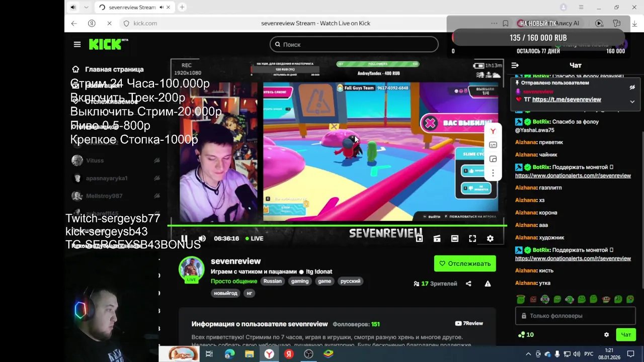Image resolution: width=644 pixels, height=362 pixels.
Task: Select the новыйгод tag
Action: click(x=225, y=293)
